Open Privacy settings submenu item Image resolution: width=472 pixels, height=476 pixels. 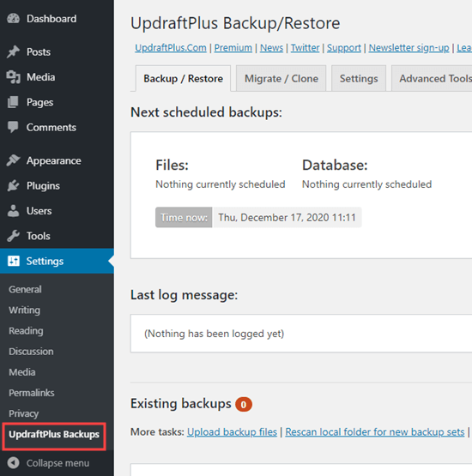coord(23,413)
